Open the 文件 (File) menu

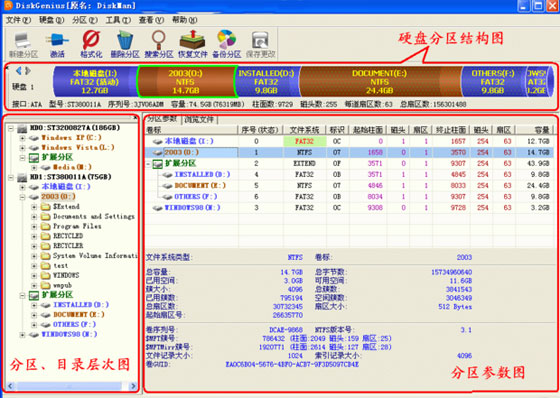point(18,20)
